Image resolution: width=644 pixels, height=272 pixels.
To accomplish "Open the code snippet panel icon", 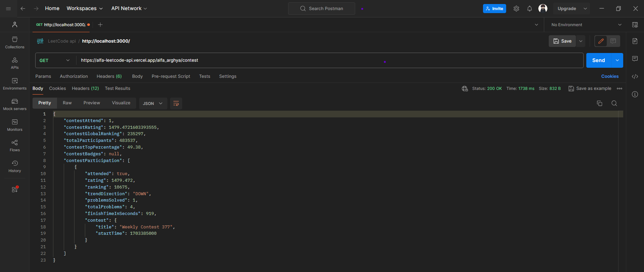I will tap(635, 76).
